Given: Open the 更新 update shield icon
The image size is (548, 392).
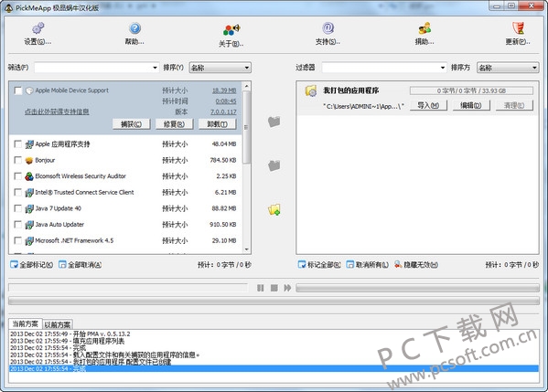Looking at the screenshot, I should [518, 28].
